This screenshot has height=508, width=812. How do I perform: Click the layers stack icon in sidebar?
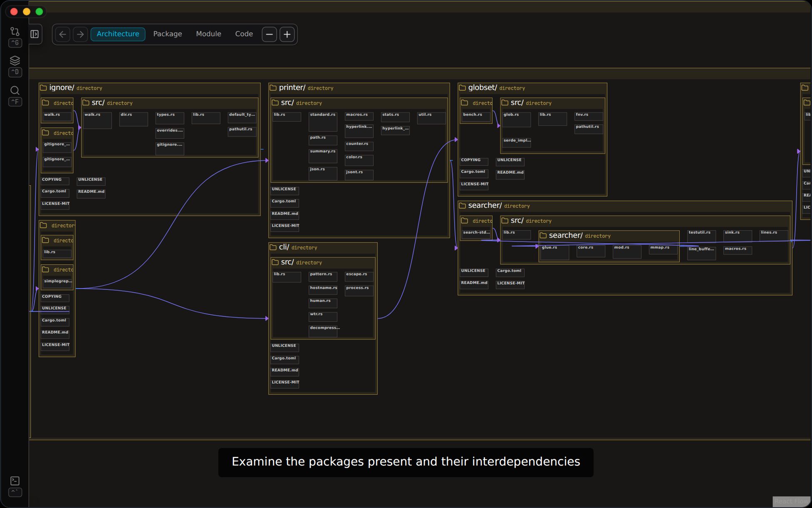pos(15,61)
